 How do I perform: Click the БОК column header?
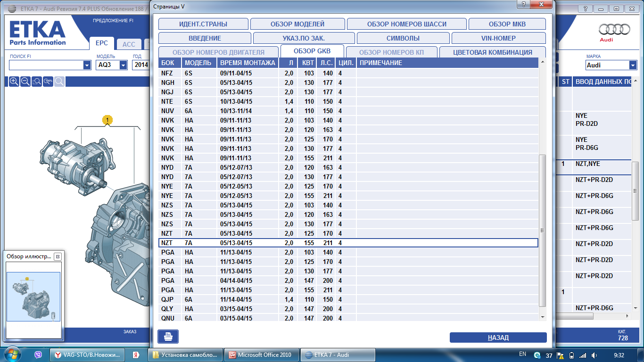(170, 63)
